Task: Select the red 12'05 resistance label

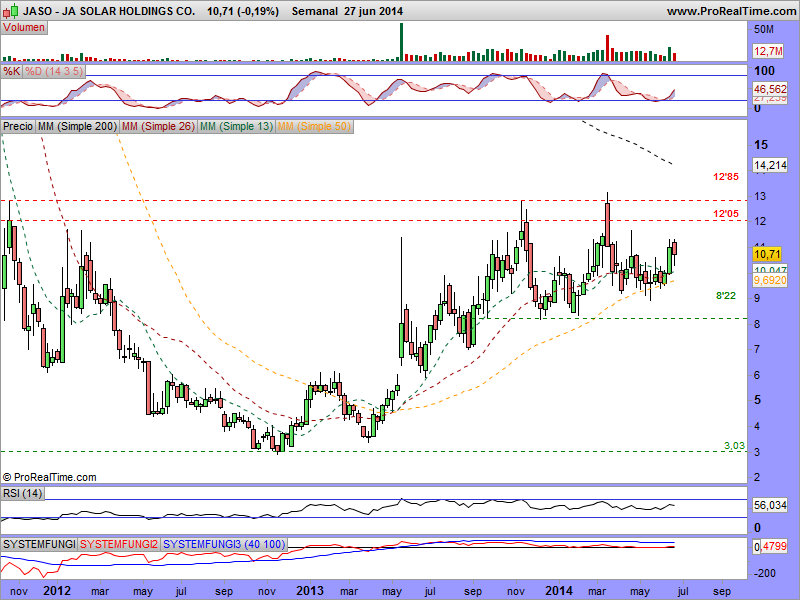Action: coord(726,213)
